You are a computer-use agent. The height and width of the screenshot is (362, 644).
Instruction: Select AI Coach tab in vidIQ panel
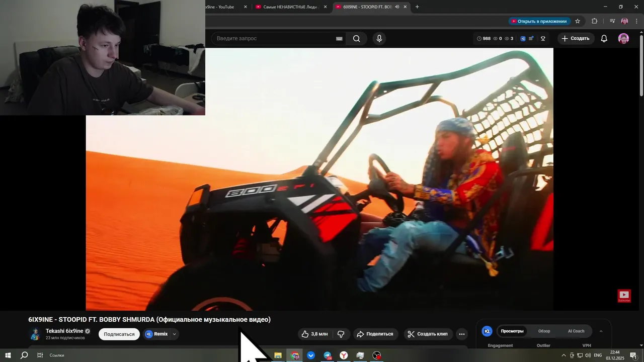pyautogui.click(x=576, y=331)
